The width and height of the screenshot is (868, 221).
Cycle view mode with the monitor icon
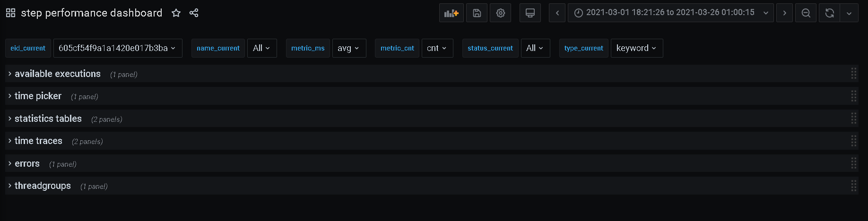pos(530,13)
